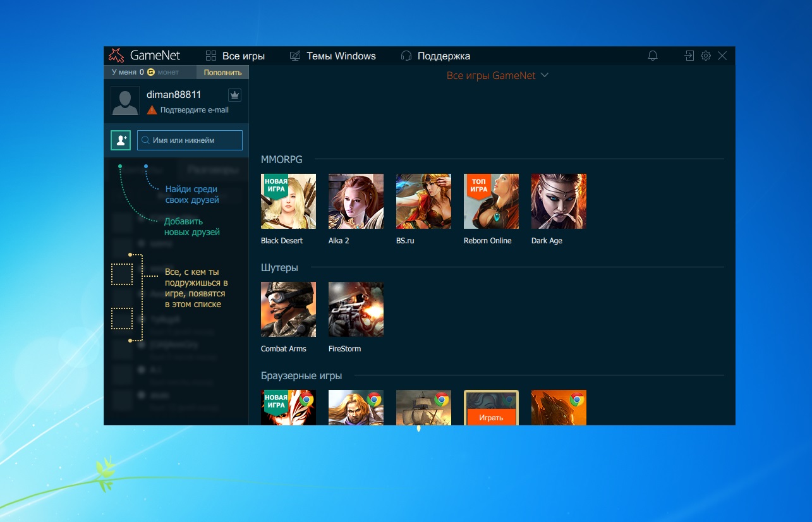Open settings with the gear icon
The width and height of the screenshot is (812, 522).
pyautogui.click(x=706, y=56)
